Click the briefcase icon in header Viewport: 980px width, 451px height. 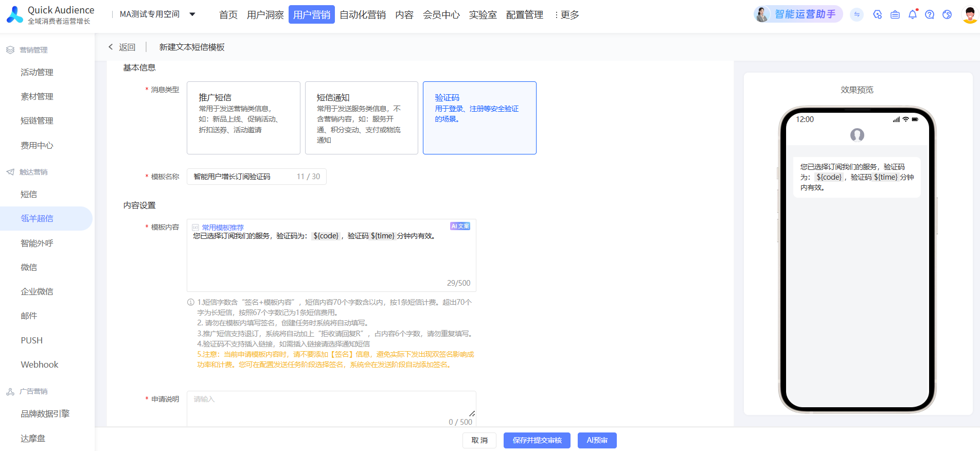coord(895,14)
